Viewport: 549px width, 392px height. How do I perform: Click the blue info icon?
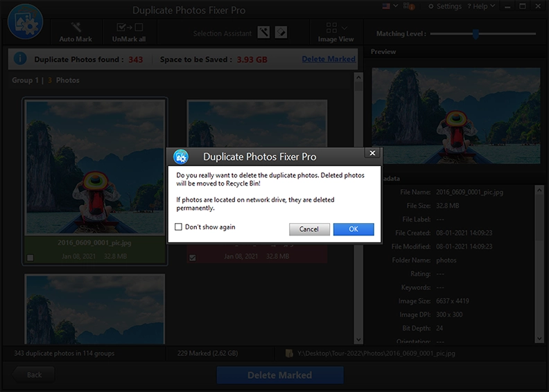click(x=20, y=58)
